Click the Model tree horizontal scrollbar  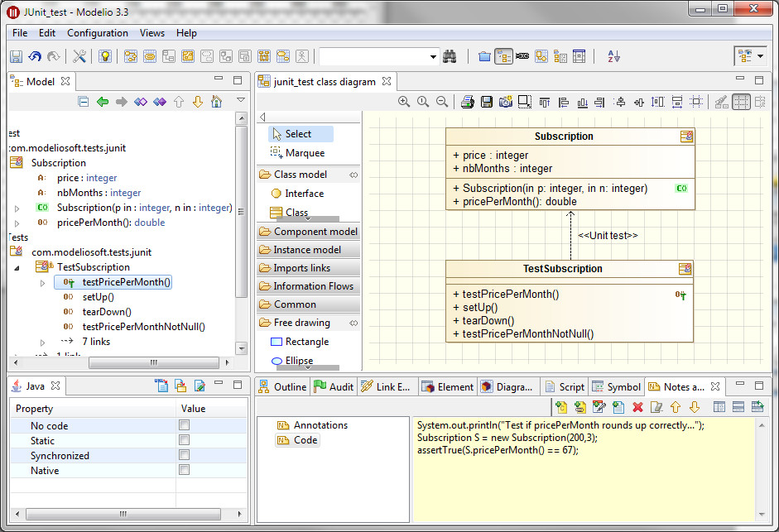153,362
